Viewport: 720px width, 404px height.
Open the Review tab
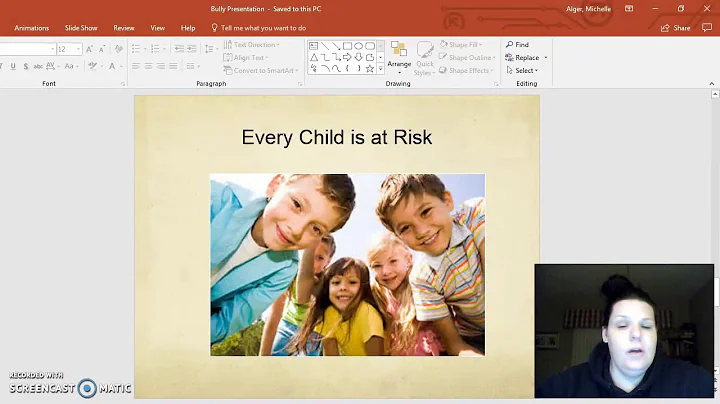click(124, 28)
